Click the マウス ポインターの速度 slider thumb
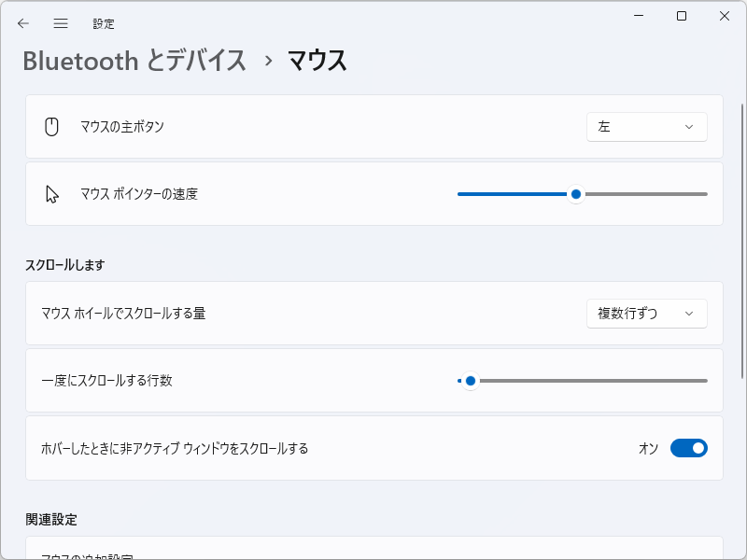Viewport: 747px width, 560px height. tap(576, 194)
